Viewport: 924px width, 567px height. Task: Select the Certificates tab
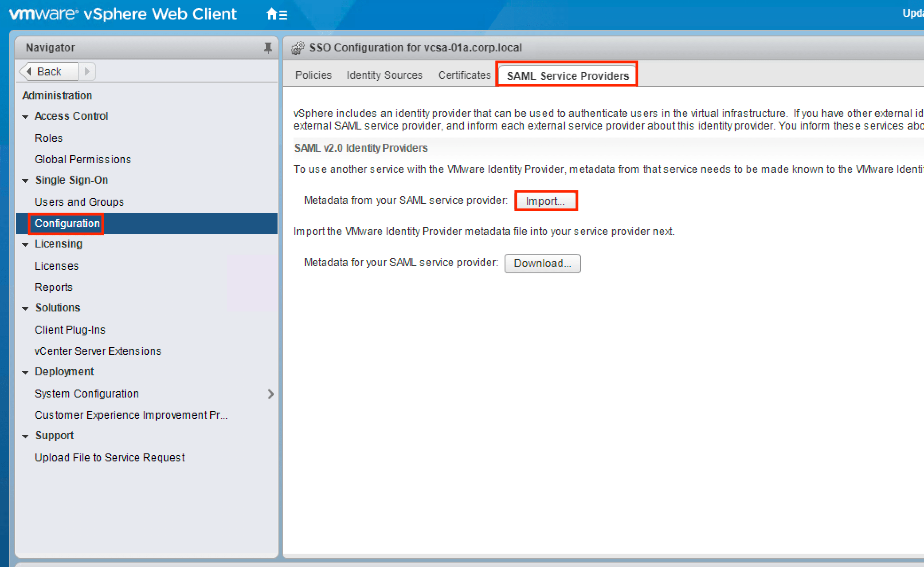464,75
